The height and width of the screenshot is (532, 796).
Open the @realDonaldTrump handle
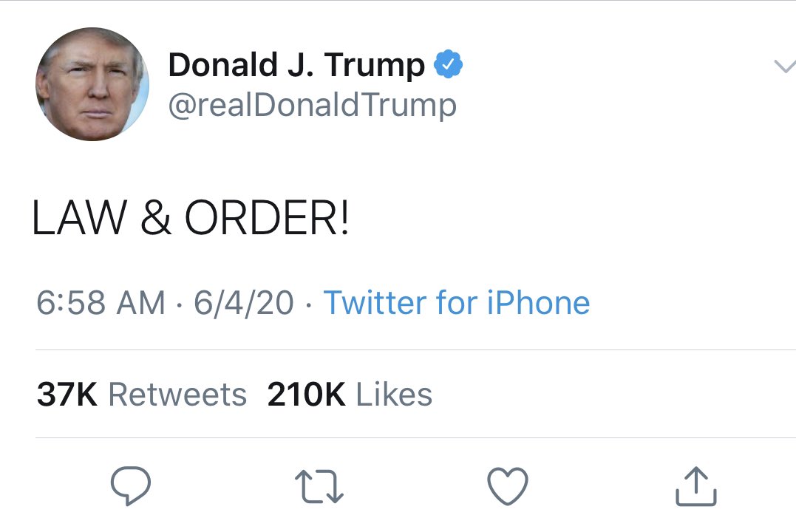pos(313,106)
